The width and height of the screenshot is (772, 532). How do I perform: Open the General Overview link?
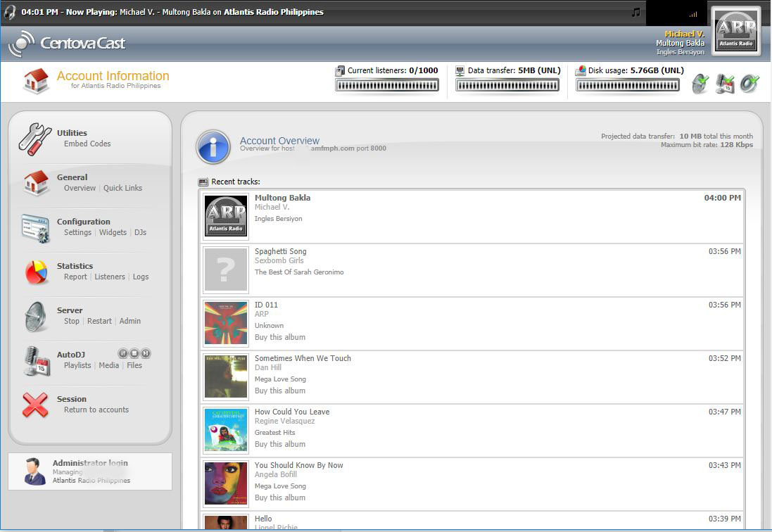(x=80, y=188)
